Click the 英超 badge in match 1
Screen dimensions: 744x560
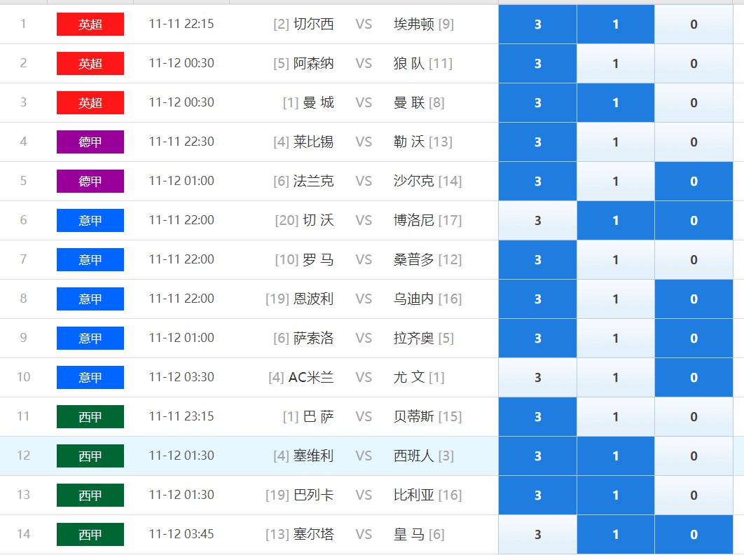click(90, 25)
